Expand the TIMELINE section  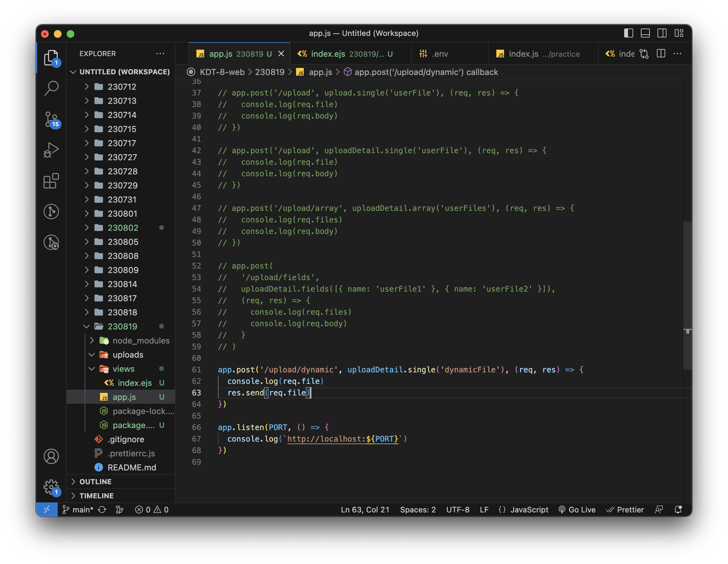coord(121,496)
